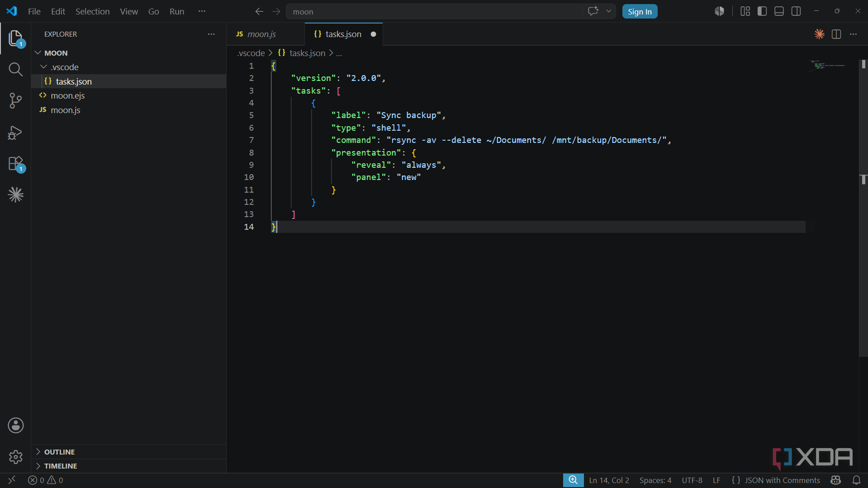Open the notifications bell

856,480
